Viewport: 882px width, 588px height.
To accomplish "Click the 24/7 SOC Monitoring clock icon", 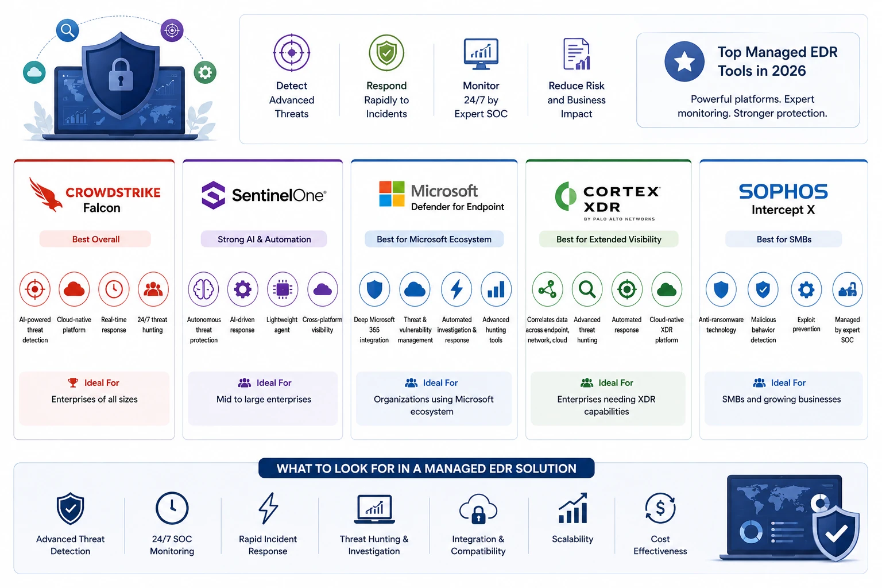I will pos(172,508).
